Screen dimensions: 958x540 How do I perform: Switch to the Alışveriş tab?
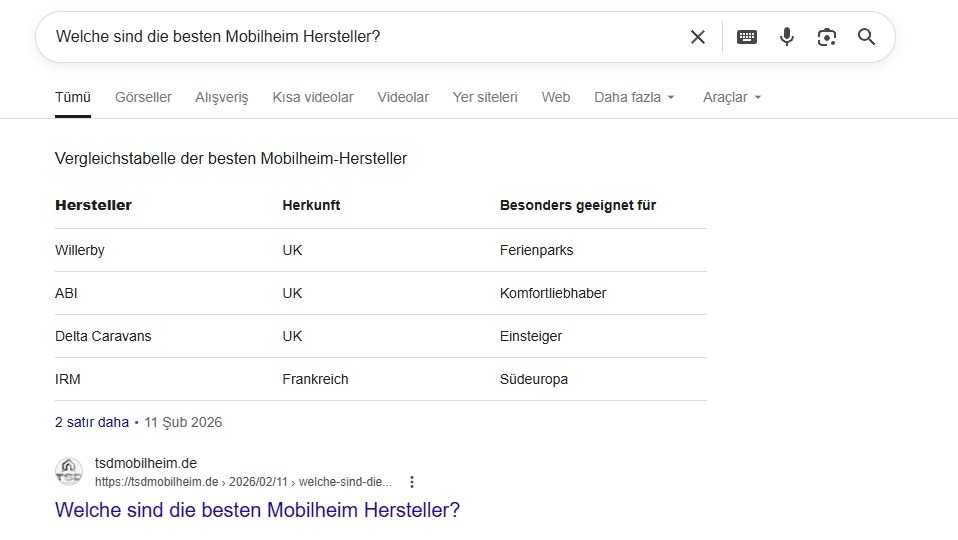point(221,97)
